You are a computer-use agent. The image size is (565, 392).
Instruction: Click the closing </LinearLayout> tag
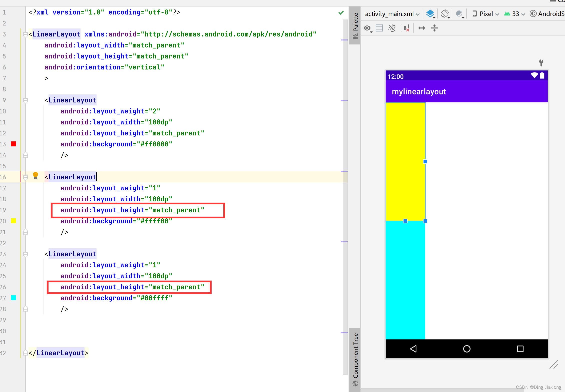pyautogui.click(x=58, y=353)
